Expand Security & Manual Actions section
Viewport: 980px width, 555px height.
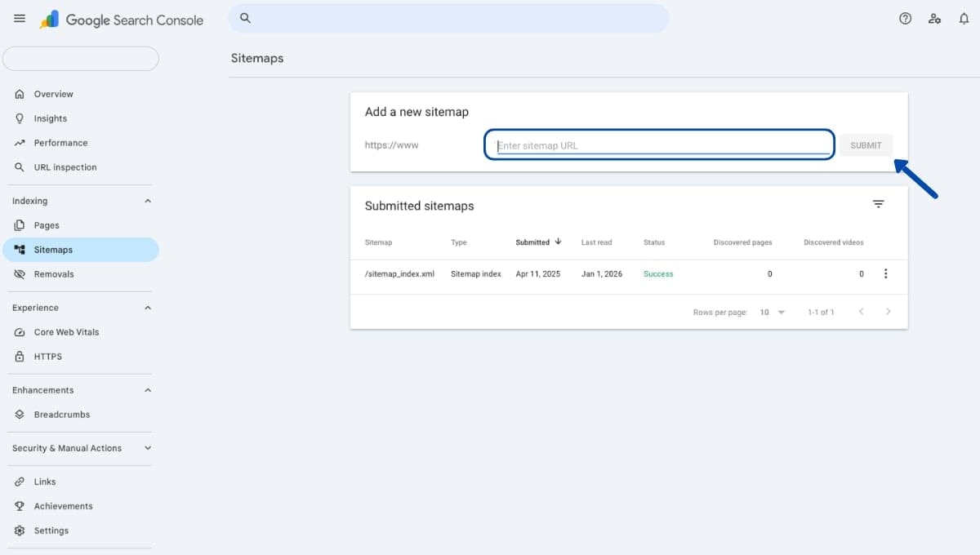[148, 448]
